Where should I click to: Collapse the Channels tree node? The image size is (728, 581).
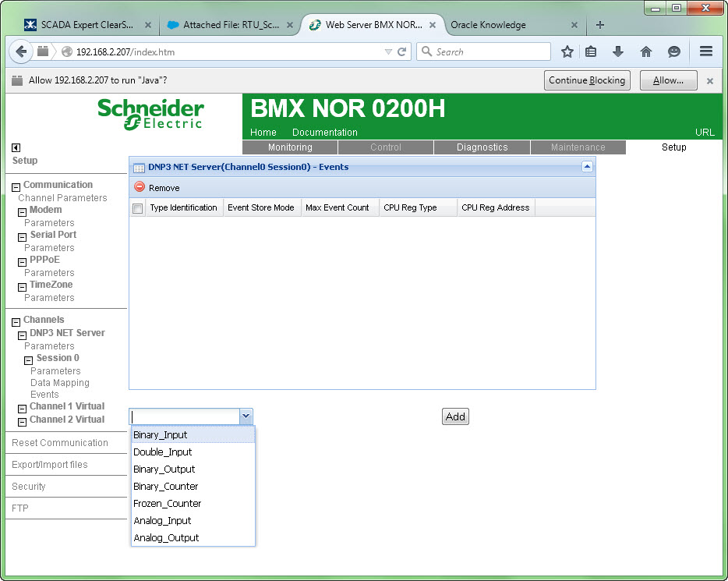coord(16,322)
